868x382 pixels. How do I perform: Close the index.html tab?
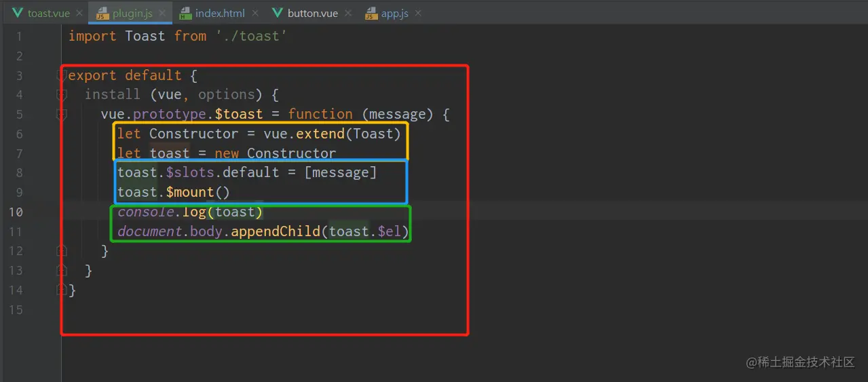point(255,14)
